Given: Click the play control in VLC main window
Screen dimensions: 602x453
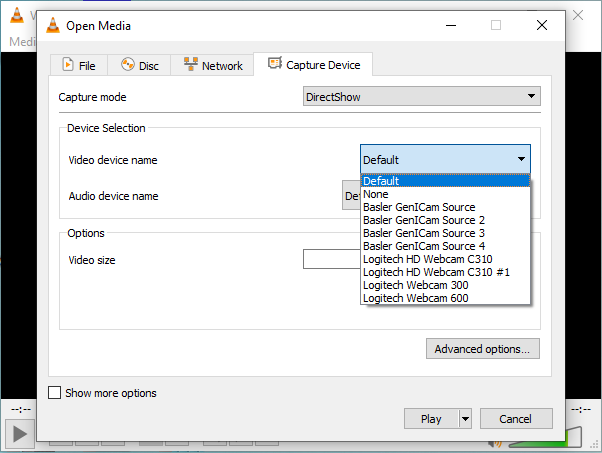Looking at the screenshot, I should 20,435.
